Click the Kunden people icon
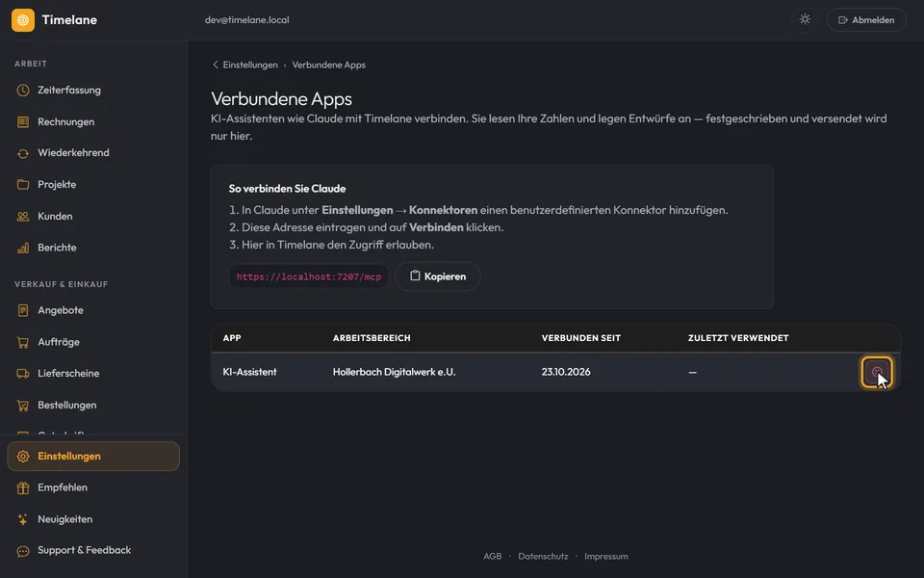This screenshot has height=578, width=924. [x=23, y=217]
